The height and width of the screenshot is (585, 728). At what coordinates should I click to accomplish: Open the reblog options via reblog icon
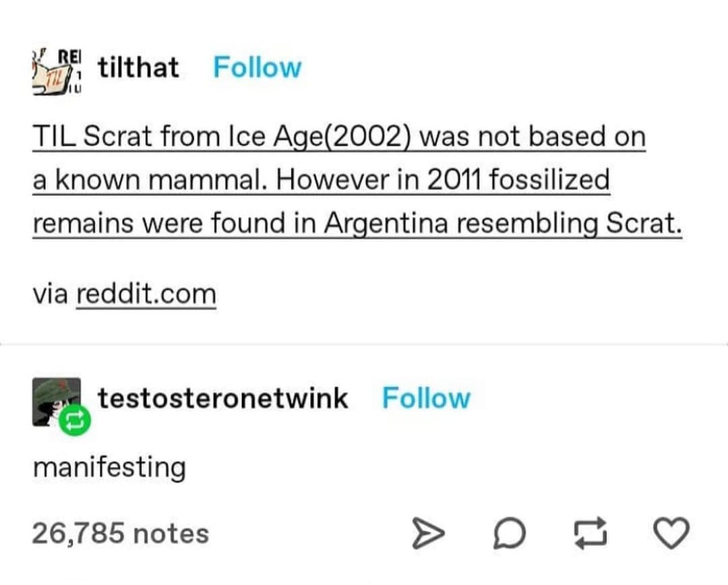[590, 532]
